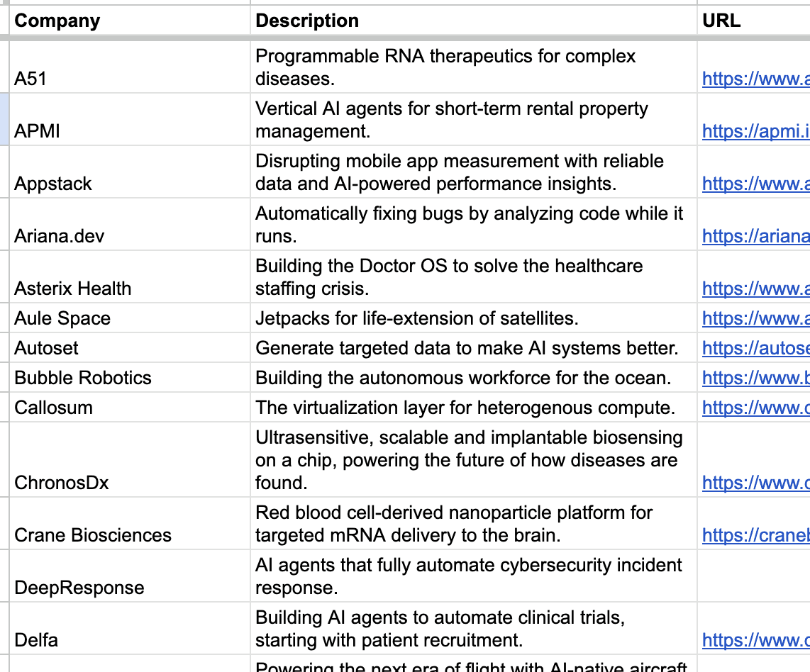Select the Automatically fixing bugs description cell
The width and height of the screenshot is (810, 672).
pos(474,225)
